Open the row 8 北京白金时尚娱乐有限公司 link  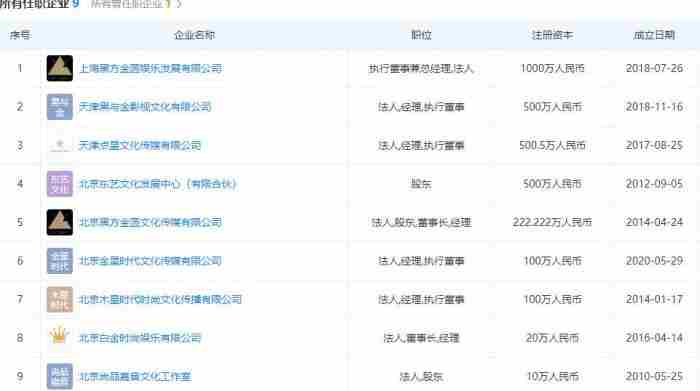click(x=140, y=338)
